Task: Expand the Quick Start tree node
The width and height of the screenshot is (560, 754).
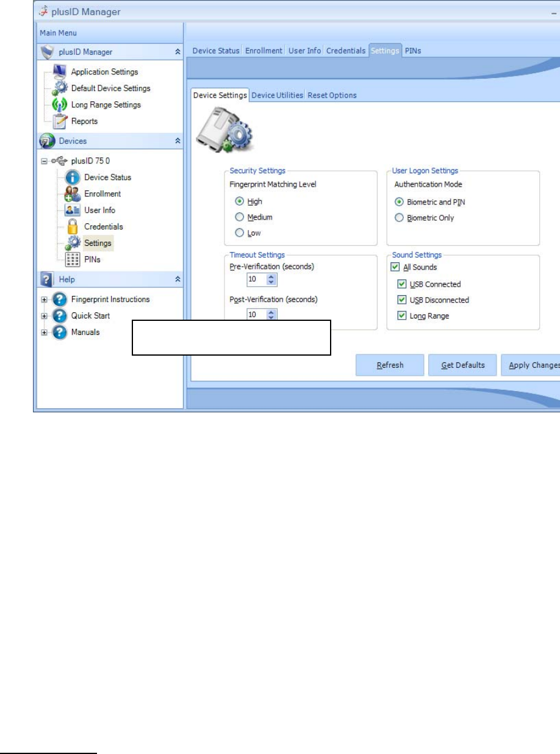Action: tap(45, 316)
